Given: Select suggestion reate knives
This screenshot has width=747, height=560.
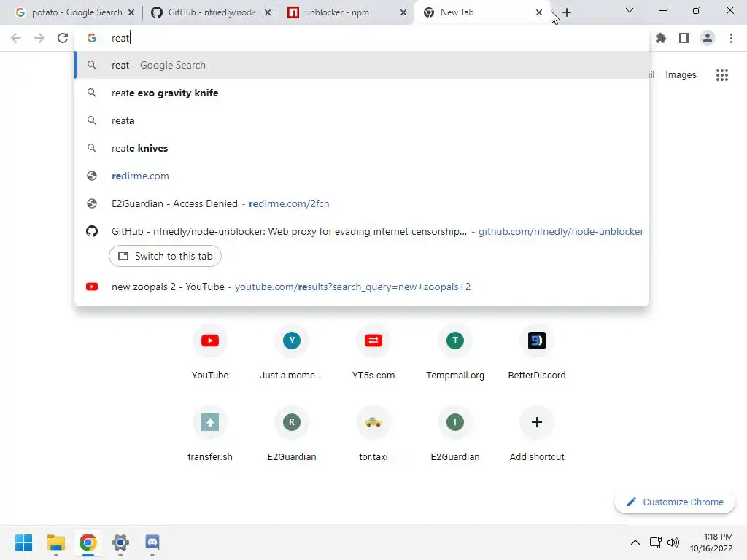Looking at the screenshot, I should (362, 148).
